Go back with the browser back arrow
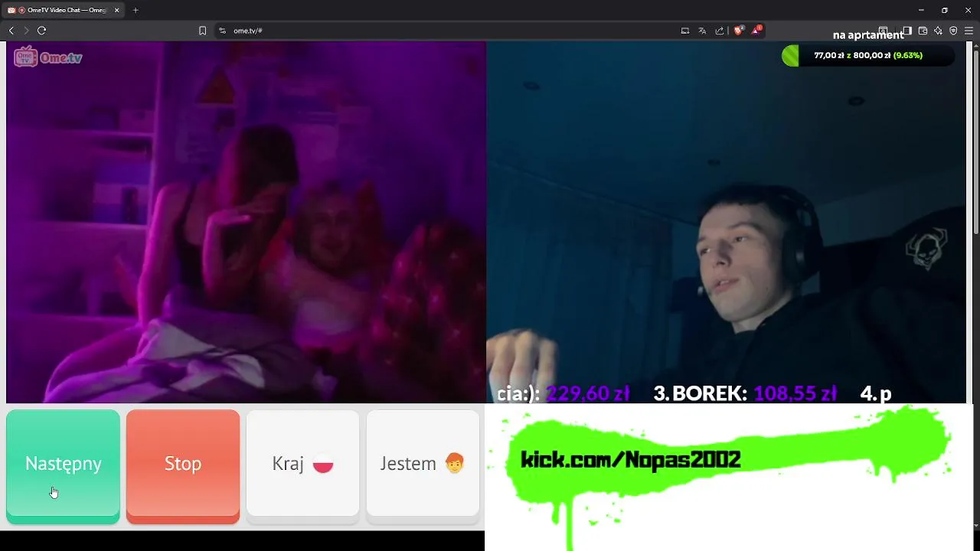 pyautogui.click(x=11, y=31)
